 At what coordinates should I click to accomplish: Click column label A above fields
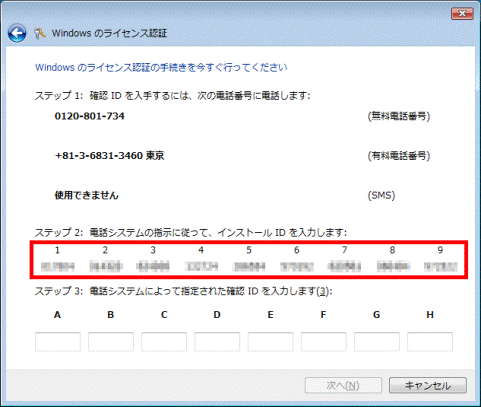57,315
